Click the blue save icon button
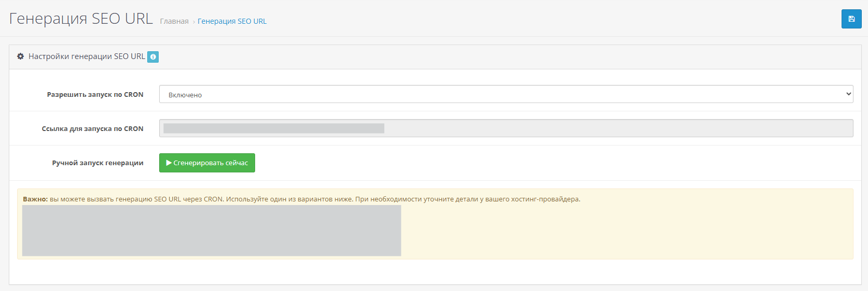 tap(851, 19)
